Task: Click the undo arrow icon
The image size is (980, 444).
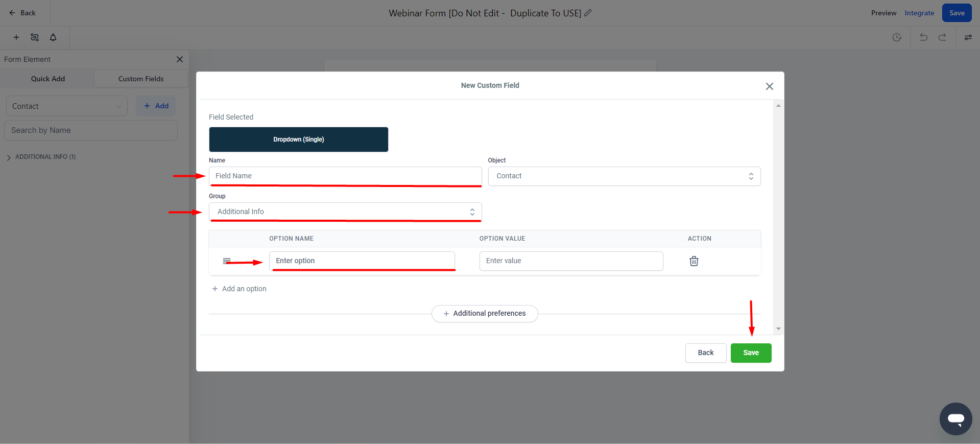Action: tap(923, 37)
